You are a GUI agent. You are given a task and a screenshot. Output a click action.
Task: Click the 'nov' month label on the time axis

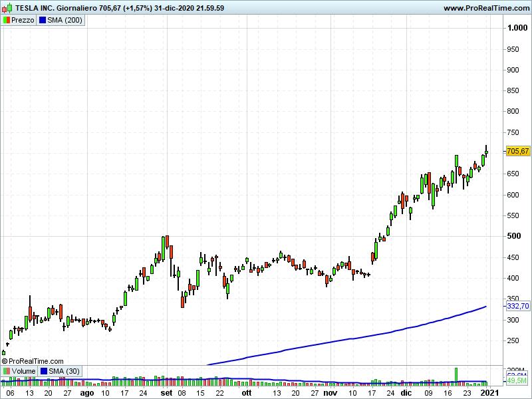[331, 393]
